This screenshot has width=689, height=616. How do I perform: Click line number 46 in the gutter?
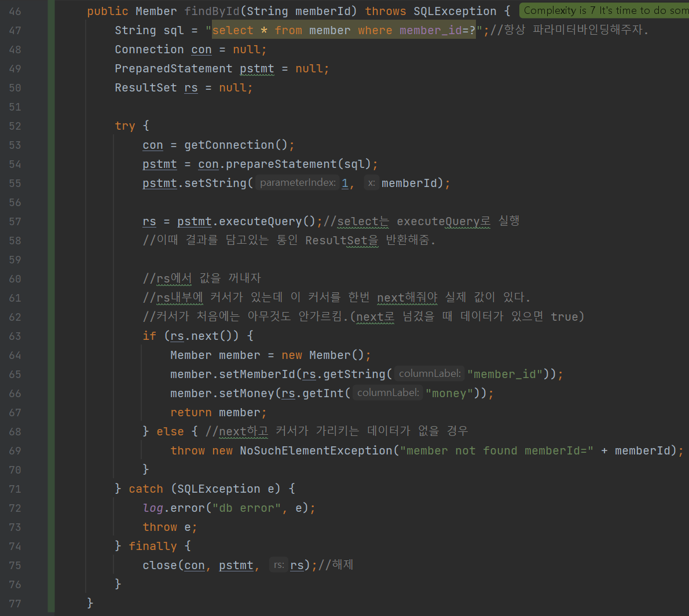[x=15, y=12]
